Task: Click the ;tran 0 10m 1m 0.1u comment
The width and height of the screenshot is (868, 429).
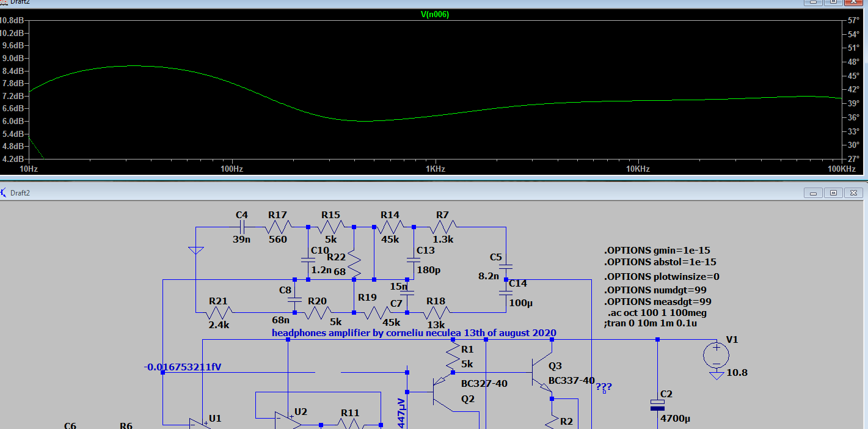Action: tap(649, 324)
